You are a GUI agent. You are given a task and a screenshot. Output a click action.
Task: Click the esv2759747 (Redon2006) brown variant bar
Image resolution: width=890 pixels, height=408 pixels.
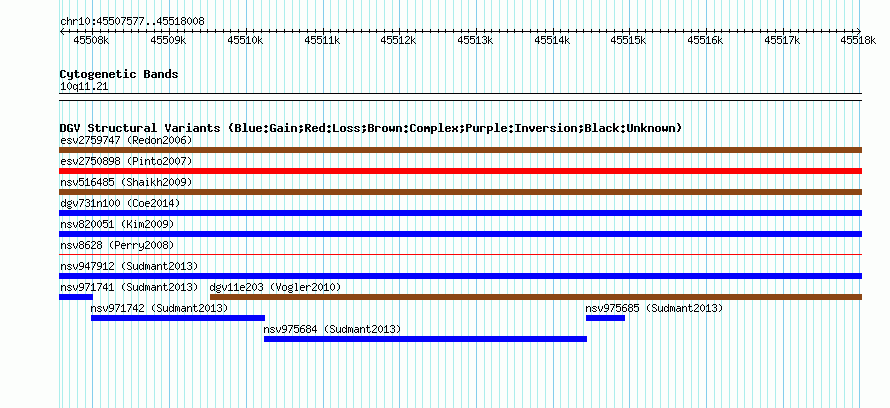click(x=460, y=150)
